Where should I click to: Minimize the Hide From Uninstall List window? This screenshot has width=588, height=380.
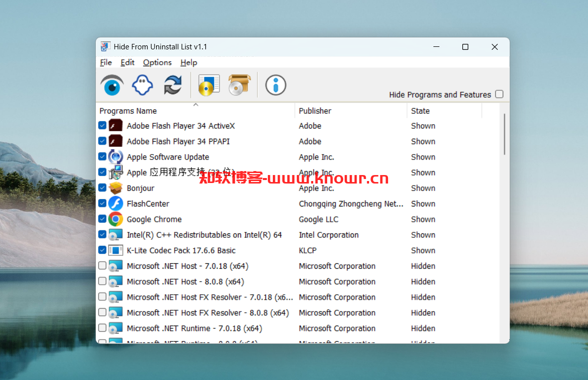[x=436, y=47]
